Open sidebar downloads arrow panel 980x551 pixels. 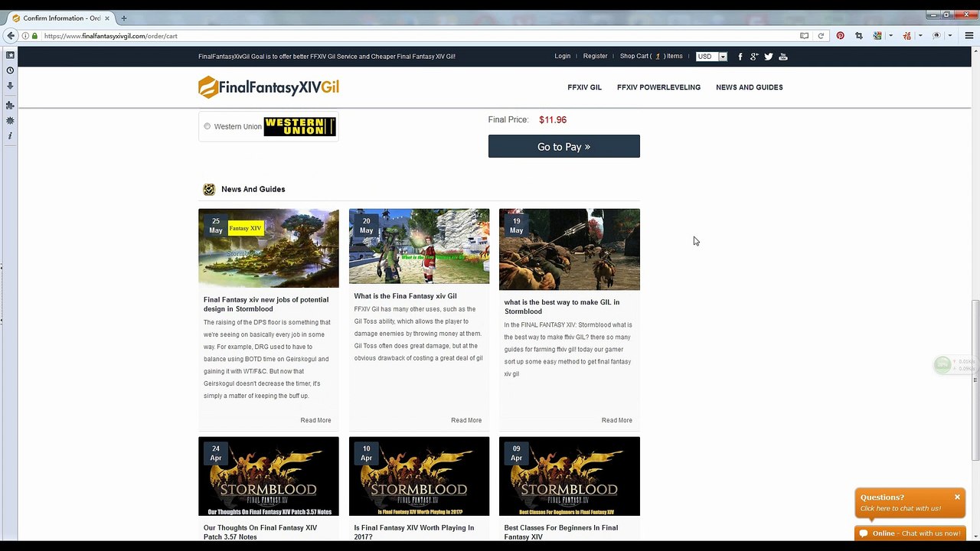(10, 86)
